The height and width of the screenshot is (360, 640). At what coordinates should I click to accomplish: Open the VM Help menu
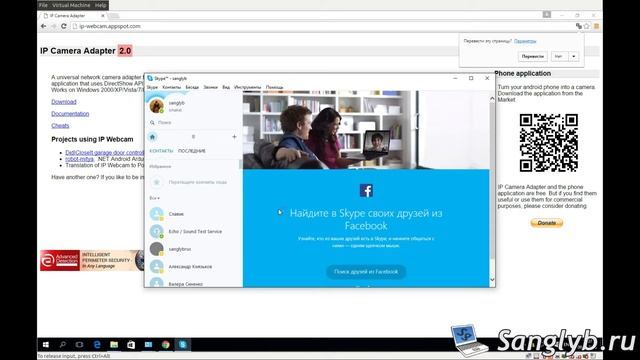pyautogui.click(x=100, y=5)
